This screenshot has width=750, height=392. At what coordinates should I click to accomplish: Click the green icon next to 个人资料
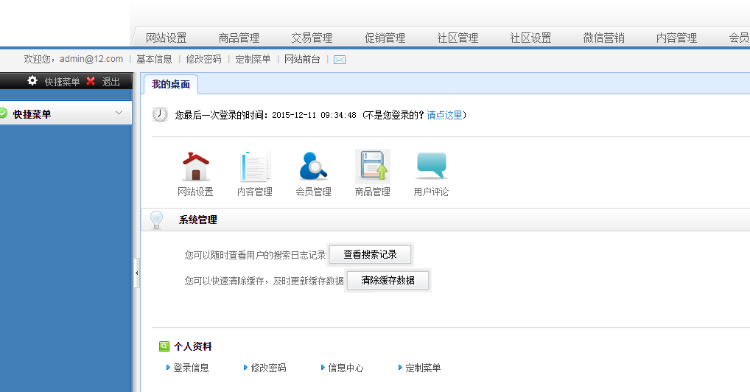coord(164,346)
